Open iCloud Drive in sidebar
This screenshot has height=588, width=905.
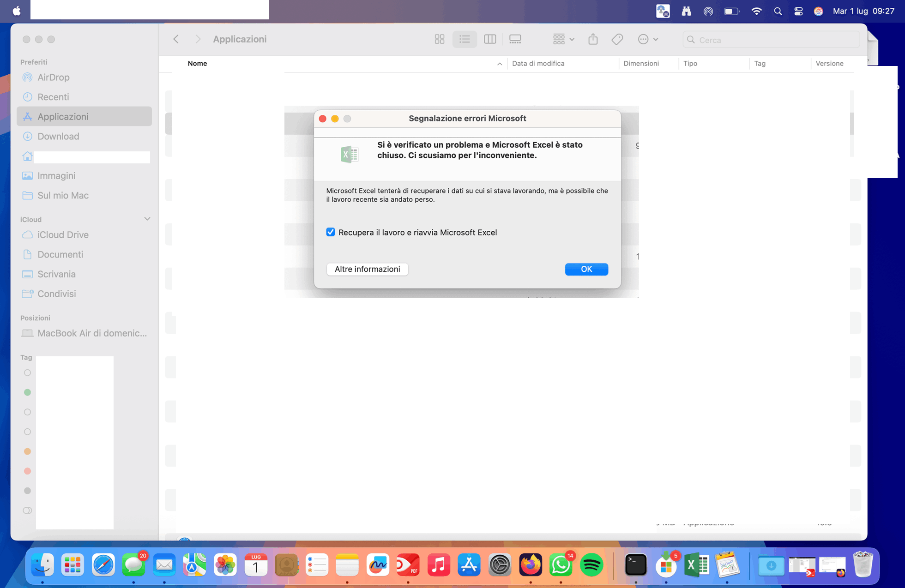[x=84, y=234]
